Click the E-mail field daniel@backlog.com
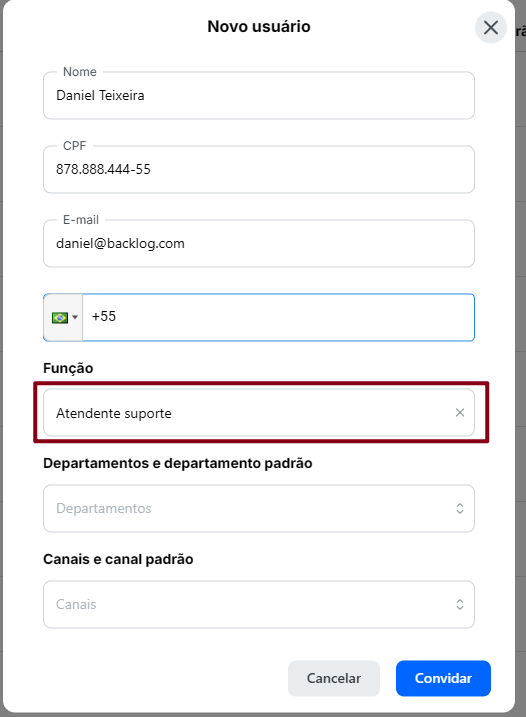Image resolution: width=526 pixels, height=717 pixels. pos(259,244)
